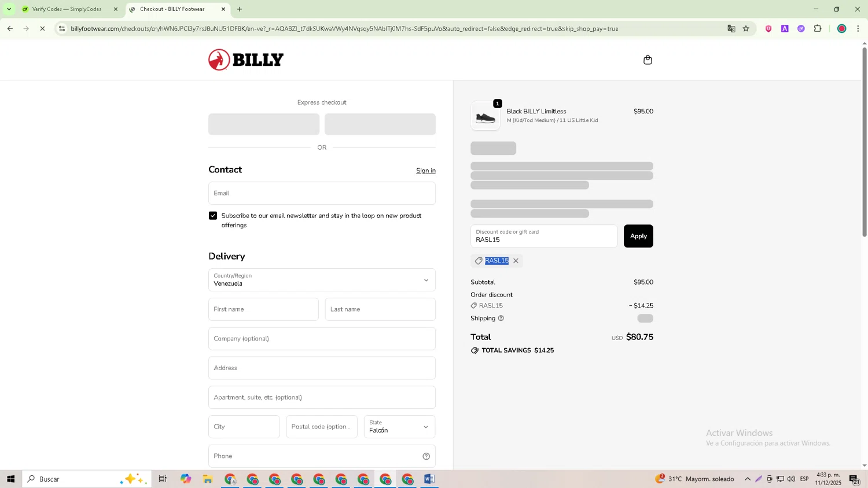
Task: Click the browser address bar URL
Action: (x=344, y=28)
